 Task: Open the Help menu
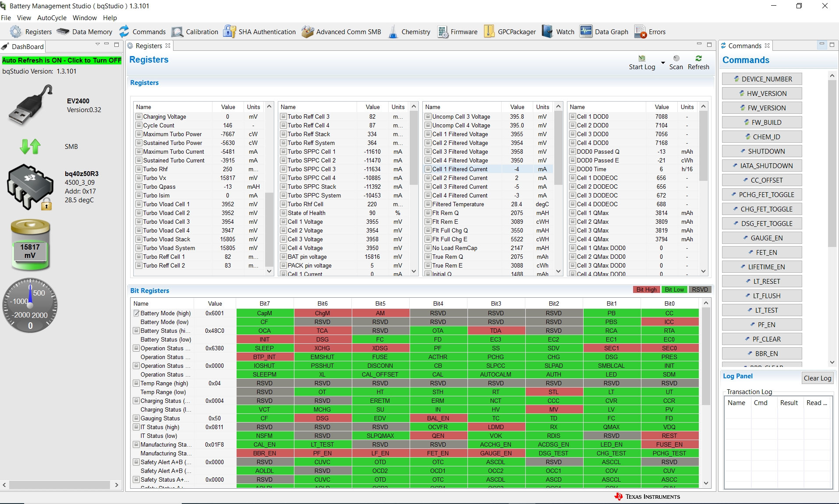(x=110, y=18)
